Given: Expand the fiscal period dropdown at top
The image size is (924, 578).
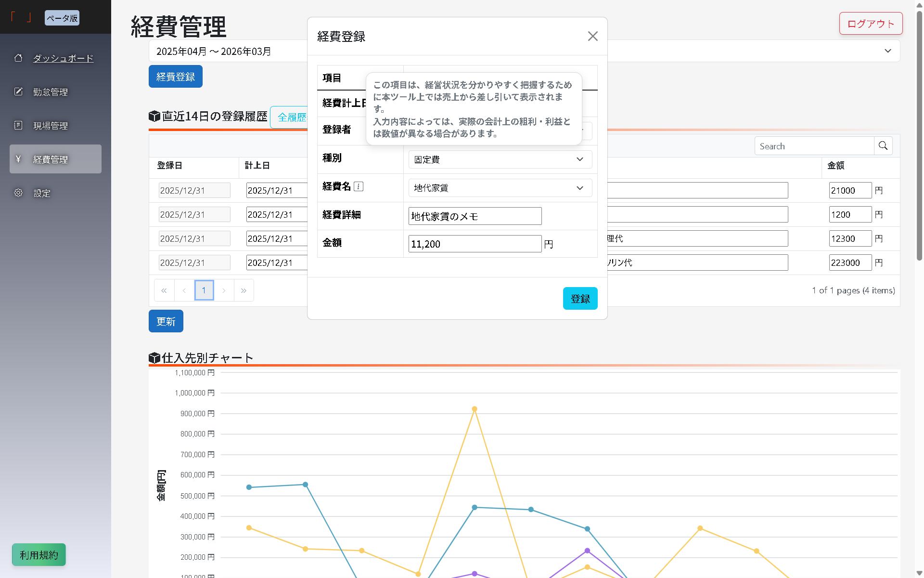Looking at the screenshot, I should (887, 51).
